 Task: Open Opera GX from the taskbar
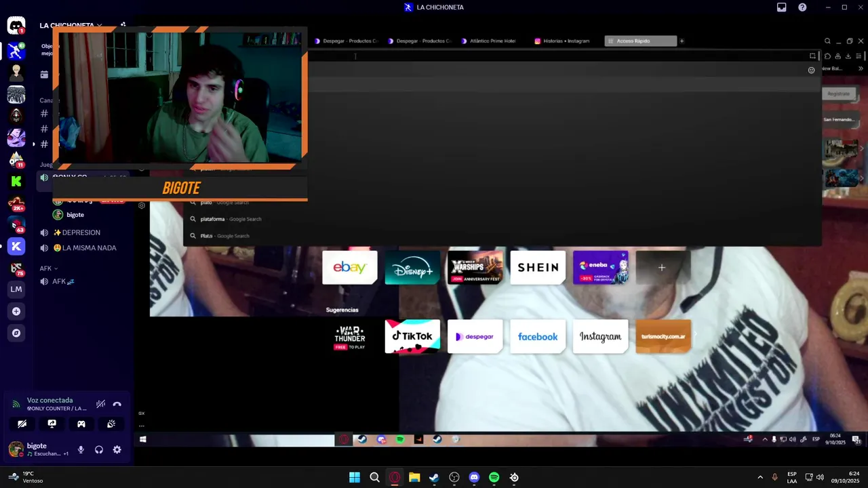(395, 477)
